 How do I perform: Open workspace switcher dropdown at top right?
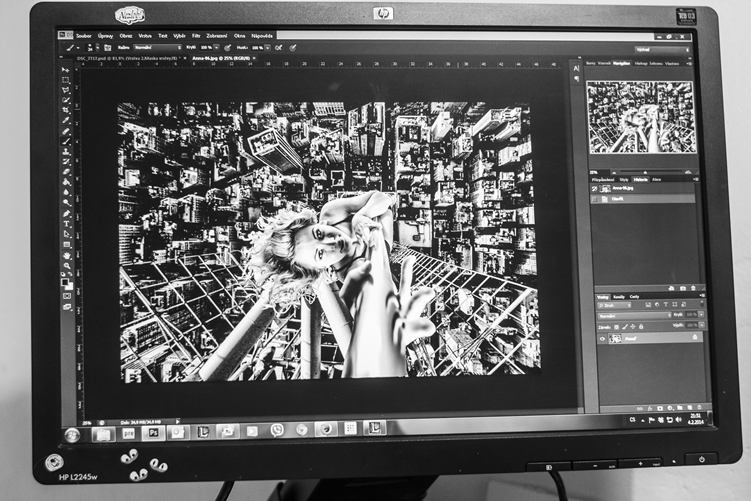662,49
